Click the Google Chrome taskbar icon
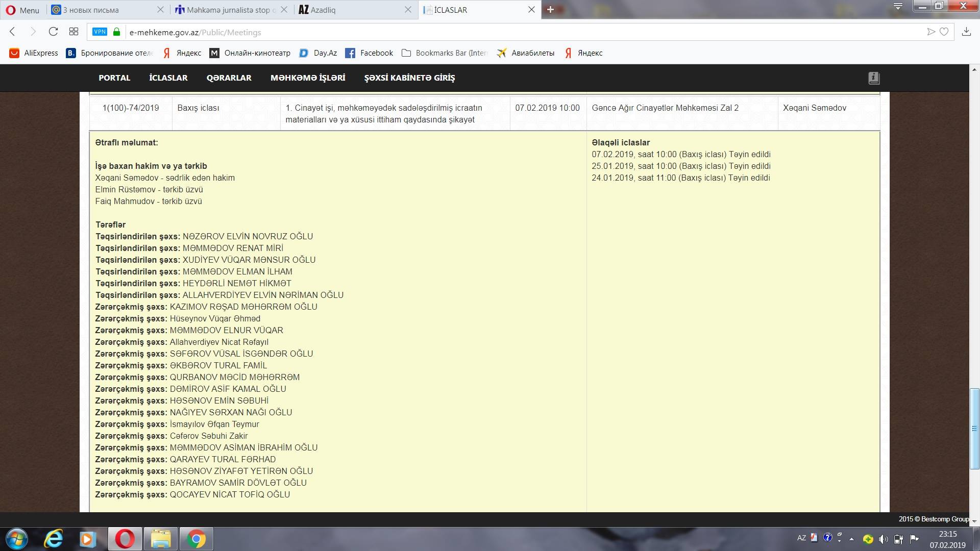Viewport: 980px width, 551px height. [x=195, y=539]
